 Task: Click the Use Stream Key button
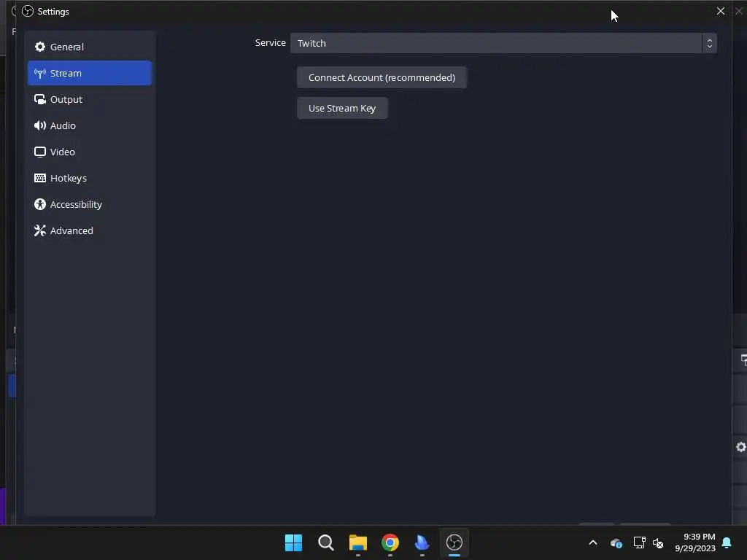(x=342, y=108)
